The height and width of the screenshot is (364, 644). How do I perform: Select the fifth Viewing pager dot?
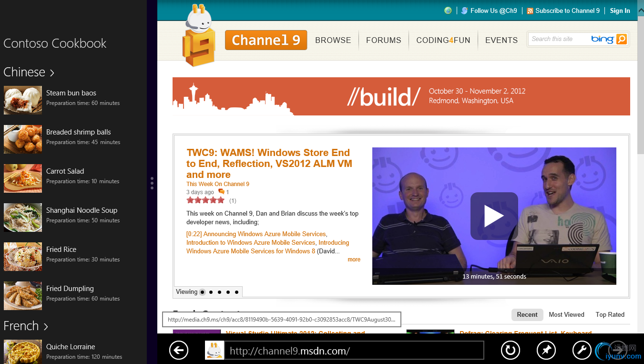(236, 292)
